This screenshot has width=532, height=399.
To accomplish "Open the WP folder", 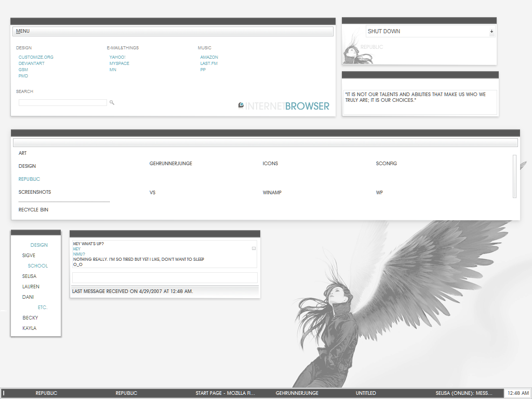I will [x=379, y=193].
